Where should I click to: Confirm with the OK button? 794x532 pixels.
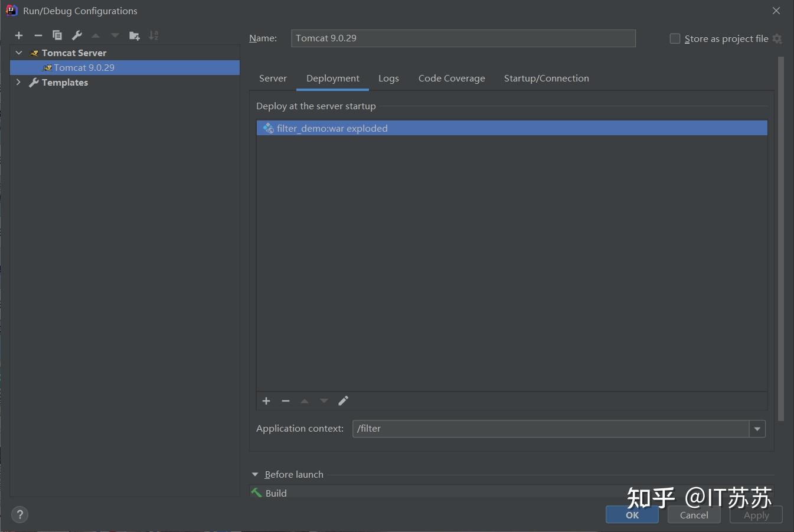point(632,515)
